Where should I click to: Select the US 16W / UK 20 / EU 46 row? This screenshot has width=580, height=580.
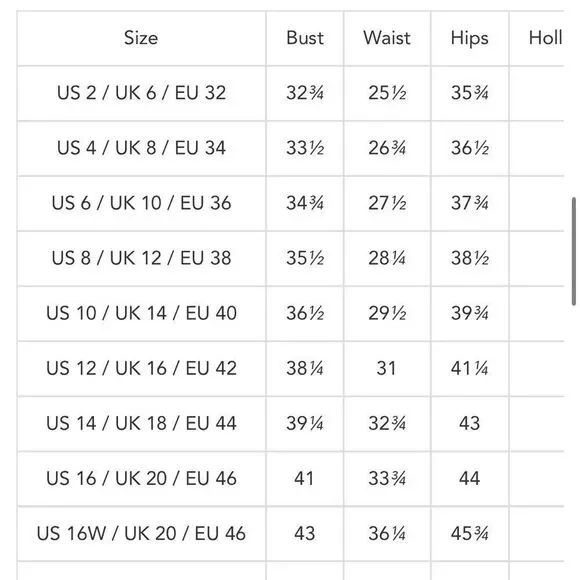tap(290, 534)
